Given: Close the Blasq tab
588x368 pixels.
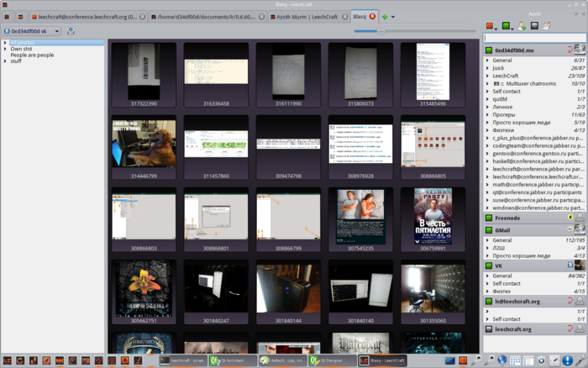Looking at the screenshot, I should [372, 16].
